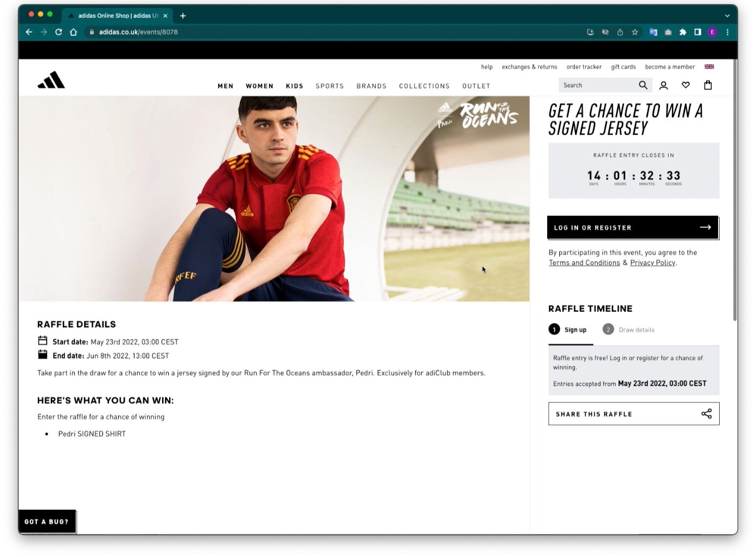Open the browser extensions puzzle icon
The height and width of the screenshot is (557, 756).
pos(683,32)
